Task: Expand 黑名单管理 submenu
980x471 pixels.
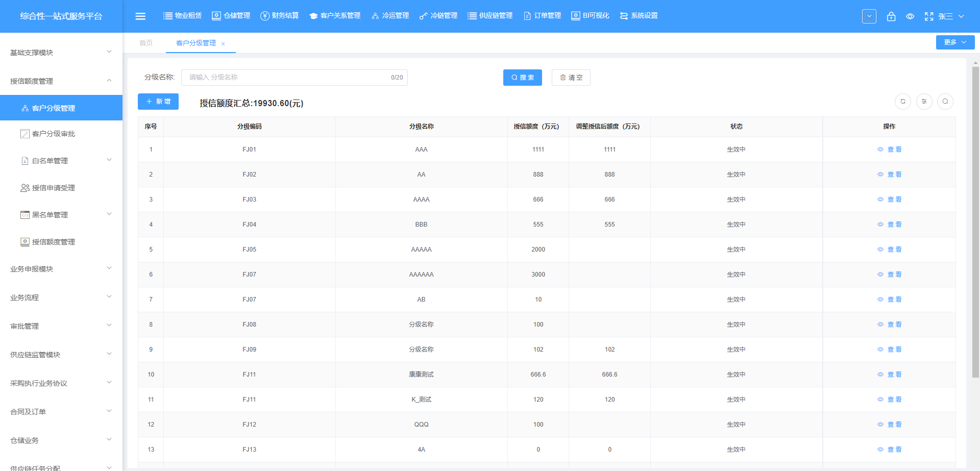Action: (x=61, y=215)
